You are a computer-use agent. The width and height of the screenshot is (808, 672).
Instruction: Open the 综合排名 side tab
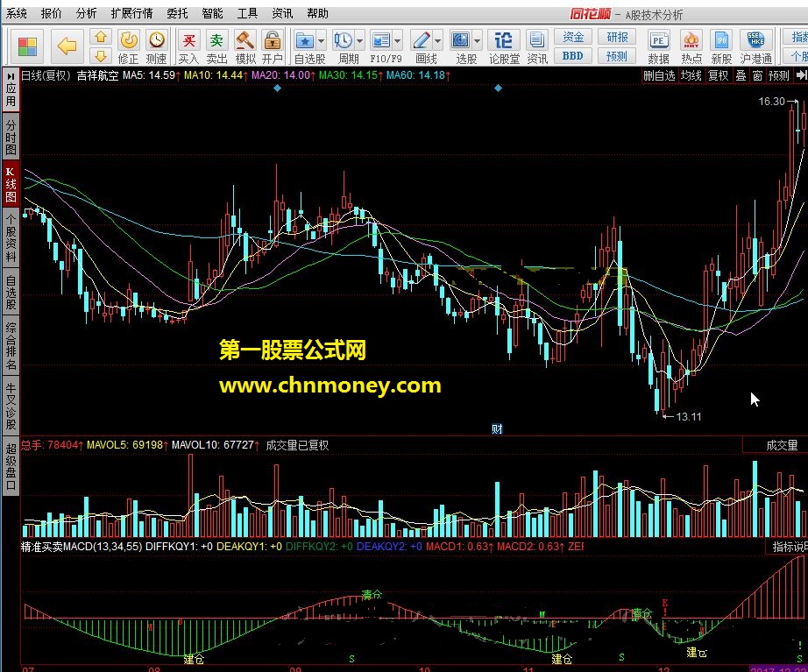[11, 346]
